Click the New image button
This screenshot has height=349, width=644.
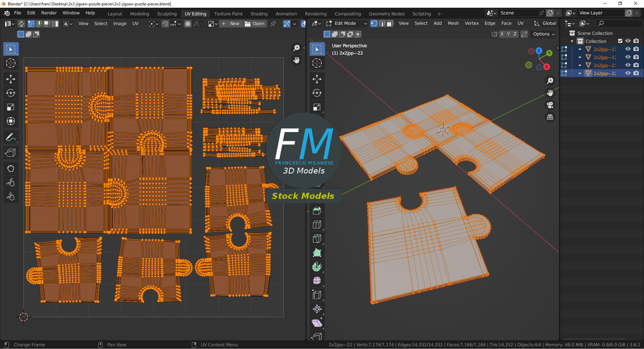click(x=231, y=24)
